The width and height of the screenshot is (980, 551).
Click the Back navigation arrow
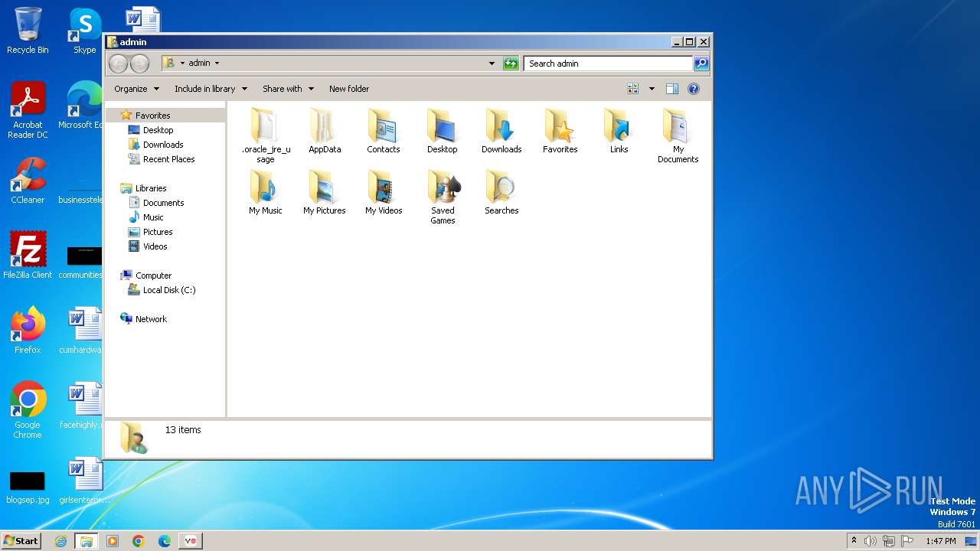click(x=119, y=64)
